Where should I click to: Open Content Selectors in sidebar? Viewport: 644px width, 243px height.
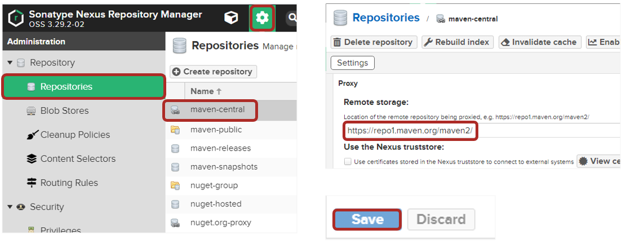coord(78,159)
